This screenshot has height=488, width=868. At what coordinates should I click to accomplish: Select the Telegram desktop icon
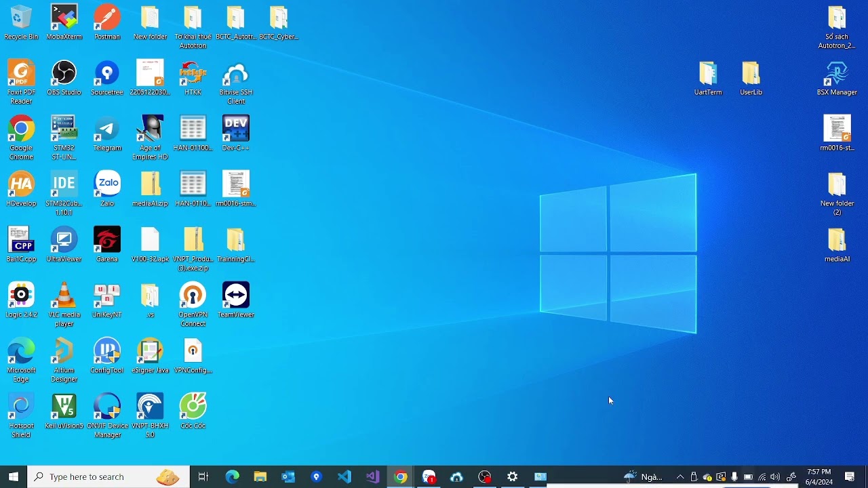[107, 134]
